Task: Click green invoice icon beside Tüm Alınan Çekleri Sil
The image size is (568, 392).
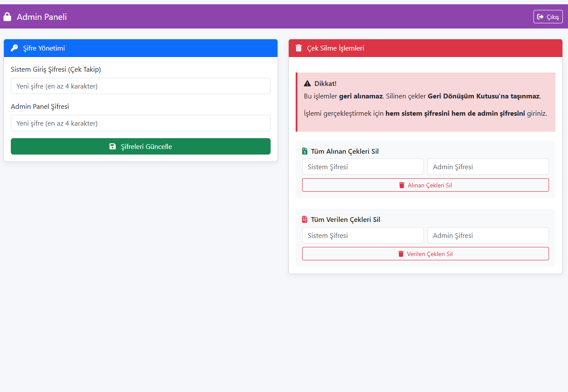Action: pyautogui.click(x=305, y=151)
